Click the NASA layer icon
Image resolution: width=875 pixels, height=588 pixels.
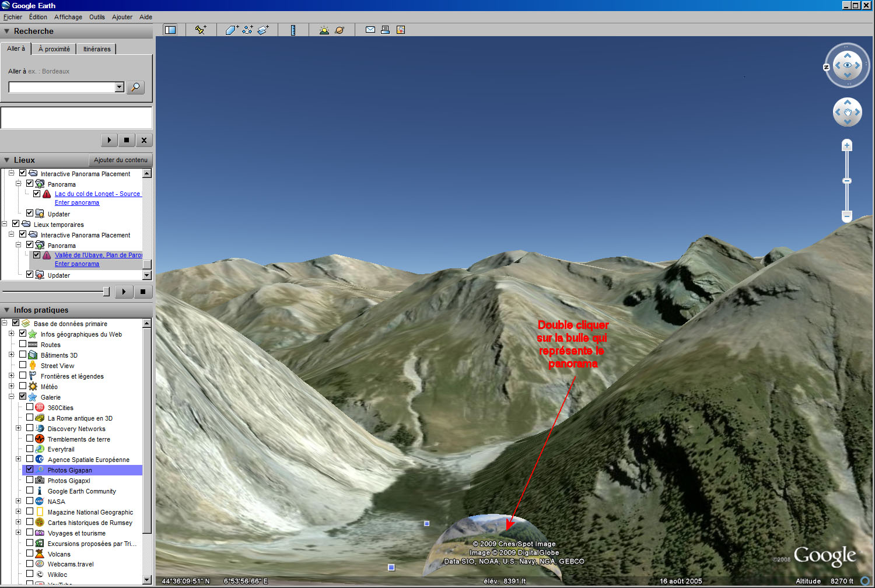40,501
